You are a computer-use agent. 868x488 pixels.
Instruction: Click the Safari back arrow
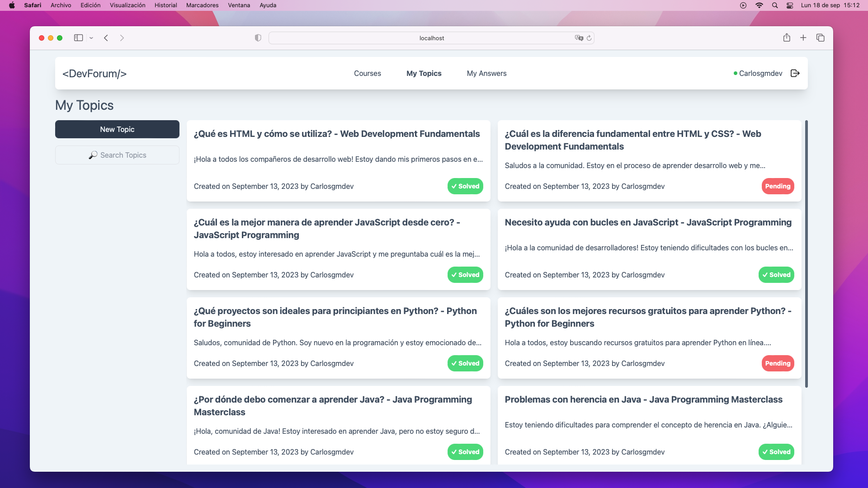point(106,38)
